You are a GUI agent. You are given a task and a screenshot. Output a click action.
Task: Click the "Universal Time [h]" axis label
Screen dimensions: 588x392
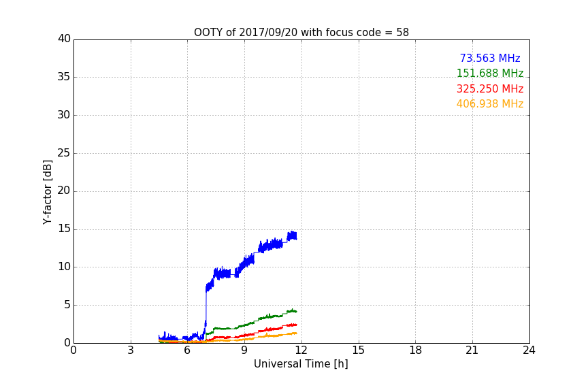tap(301, 364)
